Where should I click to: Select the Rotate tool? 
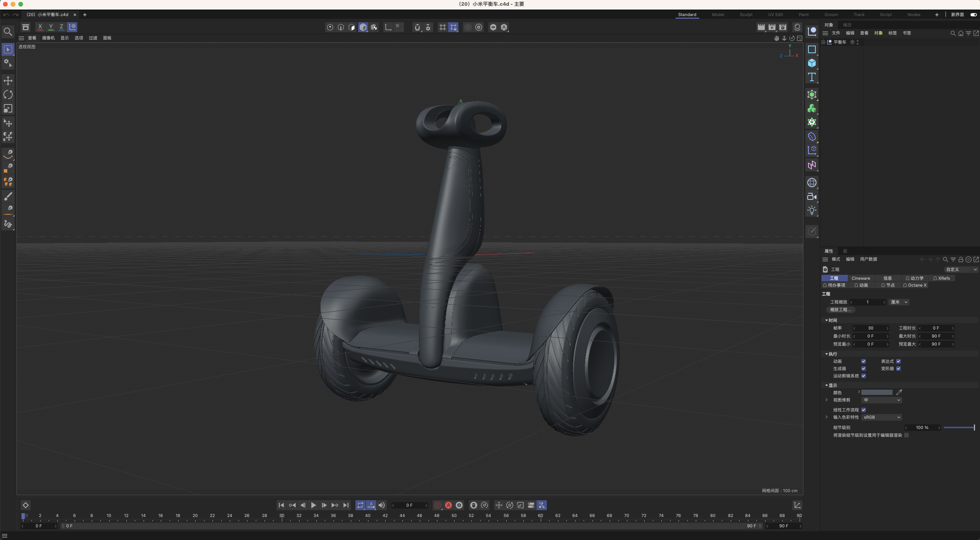8,95
